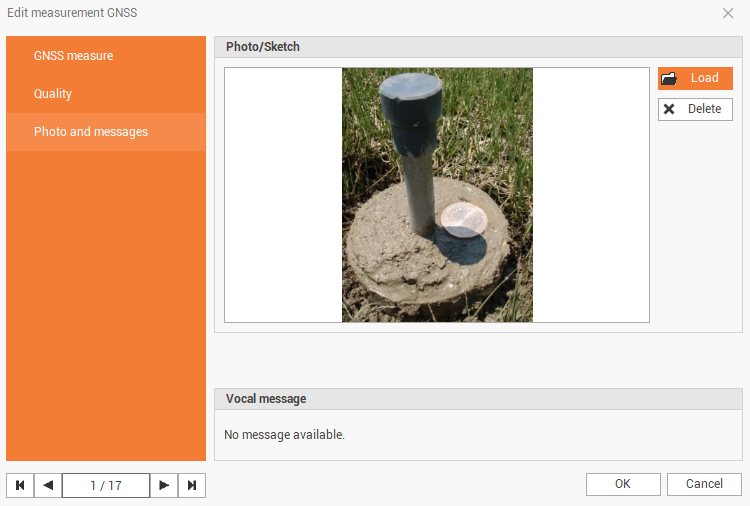Screen dimensions: 750x506
Task: Cancel the measurement edit
Action: [x=704, y=484]
